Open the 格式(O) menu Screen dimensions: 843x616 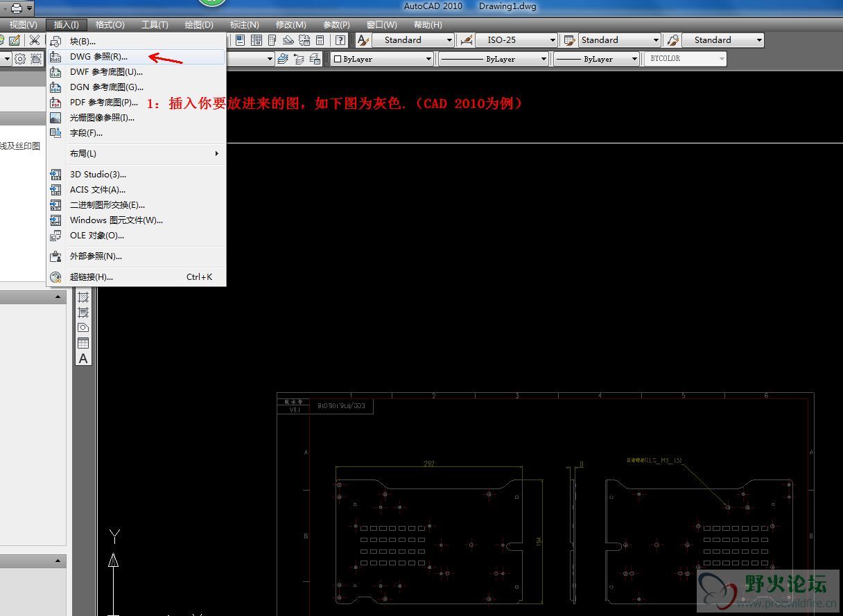(110, 24)
